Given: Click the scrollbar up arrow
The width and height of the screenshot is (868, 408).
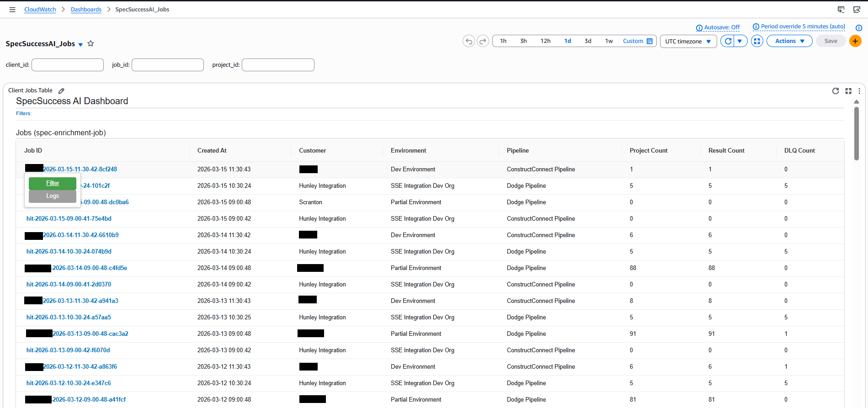Looking at the screenshot, I should (857, 102).
